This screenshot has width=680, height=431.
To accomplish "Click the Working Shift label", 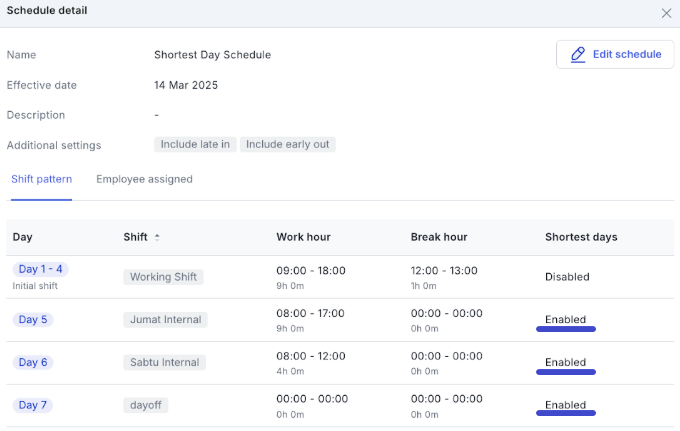I will 163,277.
